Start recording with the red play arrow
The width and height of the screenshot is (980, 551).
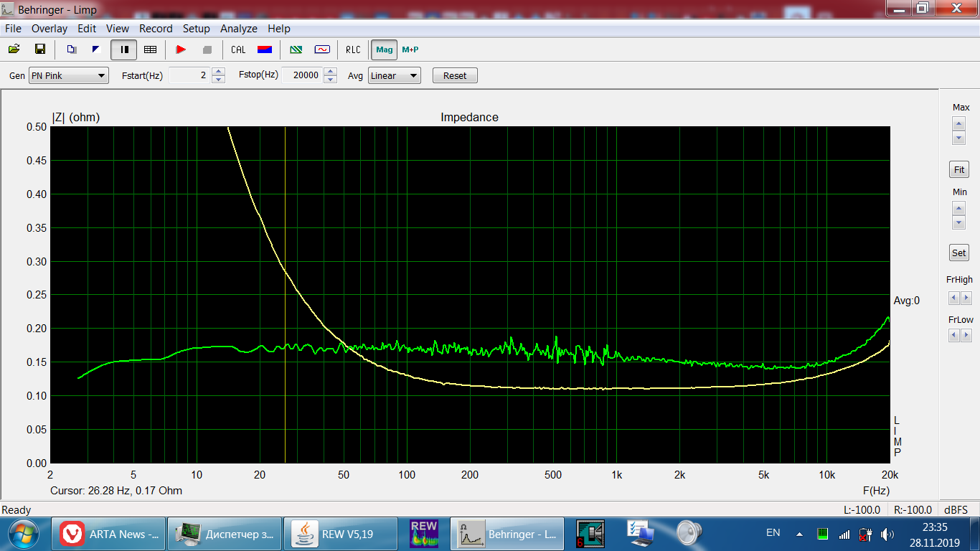point(181,50)
